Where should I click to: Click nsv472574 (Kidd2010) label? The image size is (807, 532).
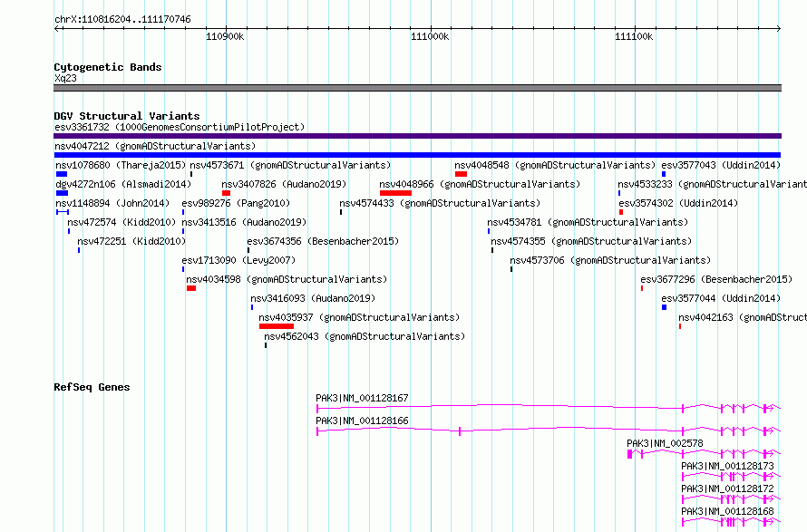click(x=122, y=222)
